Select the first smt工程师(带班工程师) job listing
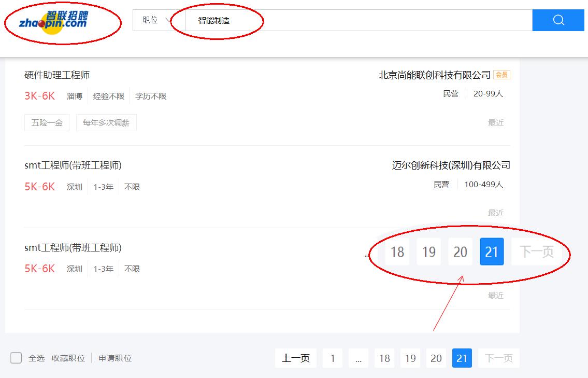This screenshot has height=378, width=588. pyautogui.click(x=73, y=165)
